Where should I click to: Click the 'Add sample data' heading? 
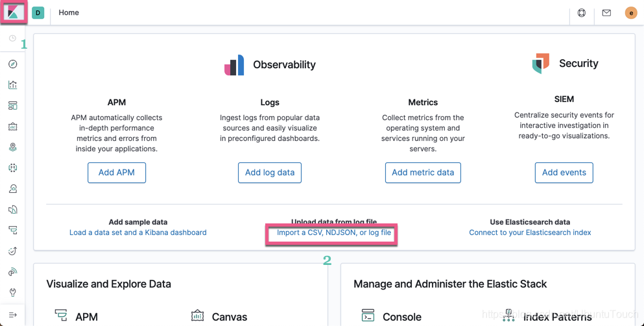[x=138, y=222]
